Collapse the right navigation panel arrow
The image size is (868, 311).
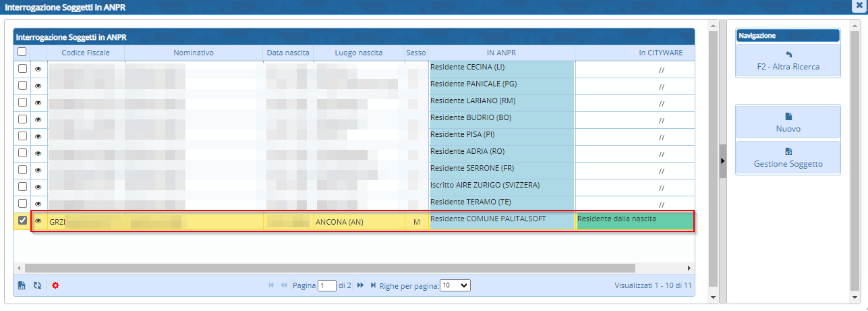point(723,161)
